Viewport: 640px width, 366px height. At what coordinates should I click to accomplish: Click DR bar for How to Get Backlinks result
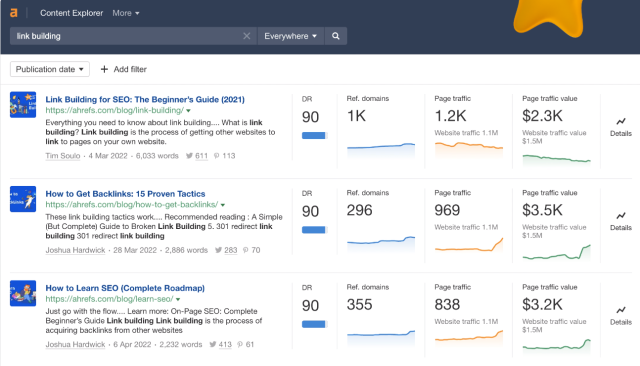[x=314, y=230]
